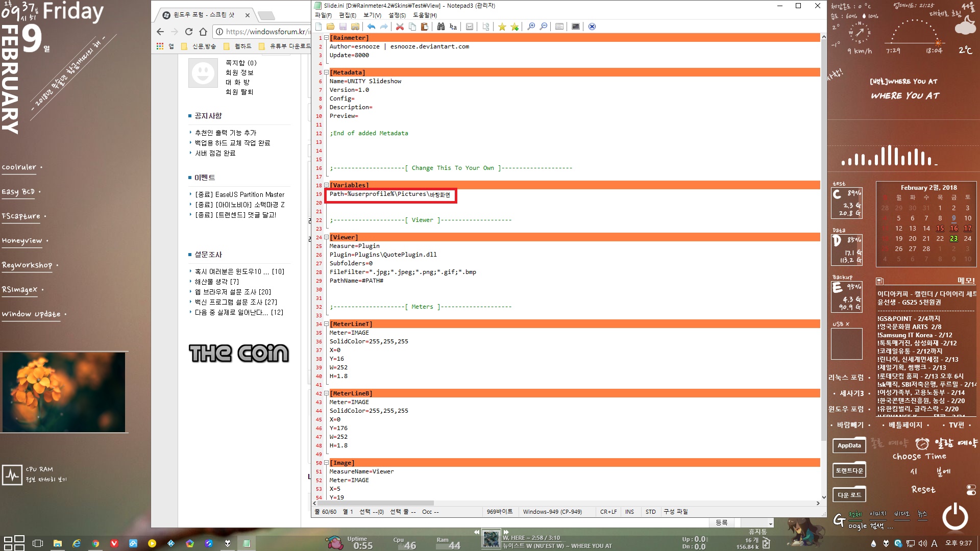Open 추천인 출력 기능 추가 notice
The height and width of the screenshot is (551, 980).
click(x=226, y=133)
